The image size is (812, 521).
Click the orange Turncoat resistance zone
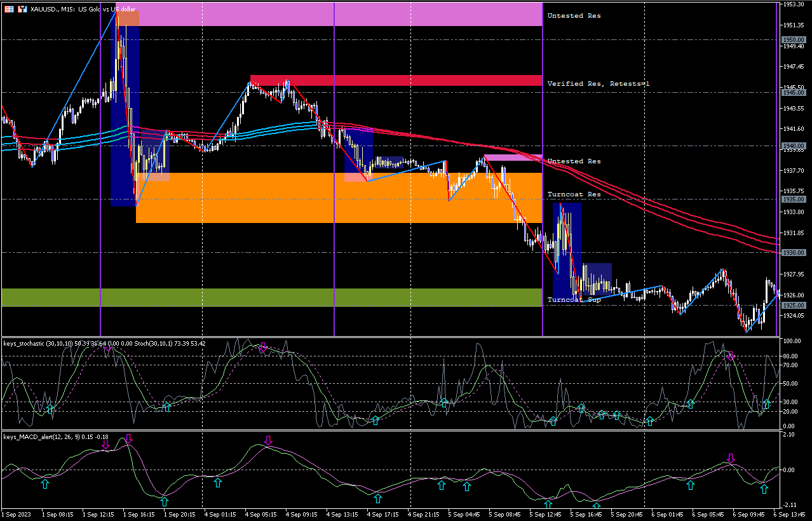click(337, 198)
